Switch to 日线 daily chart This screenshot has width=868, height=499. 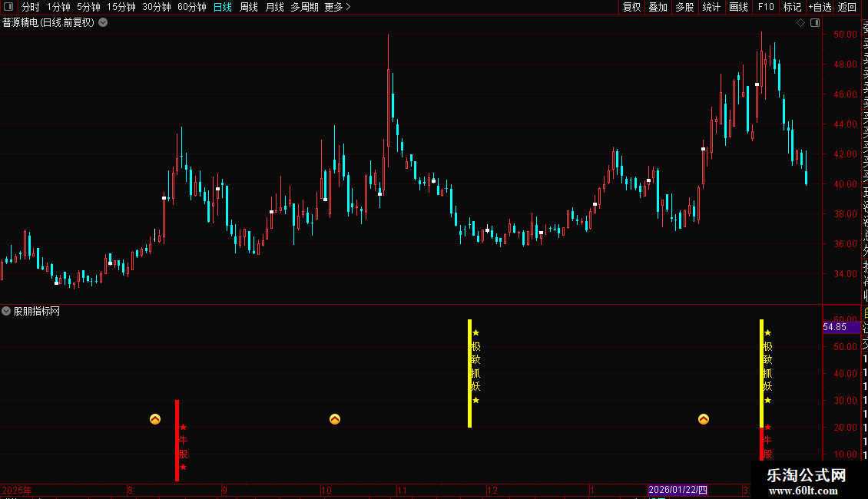[x=223, y=7]
